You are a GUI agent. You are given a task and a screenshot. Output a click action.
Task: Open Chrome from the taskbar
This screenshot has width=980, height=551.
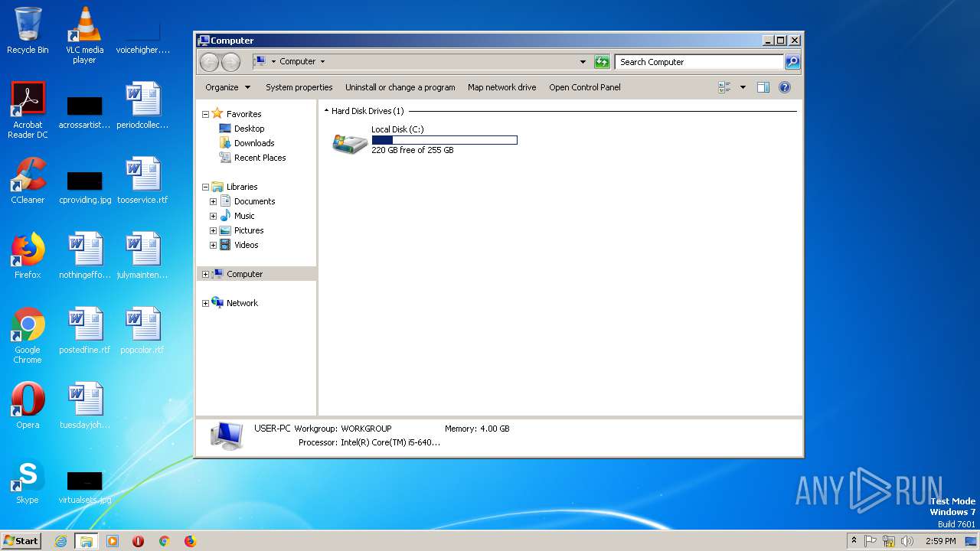pos(164,541)
